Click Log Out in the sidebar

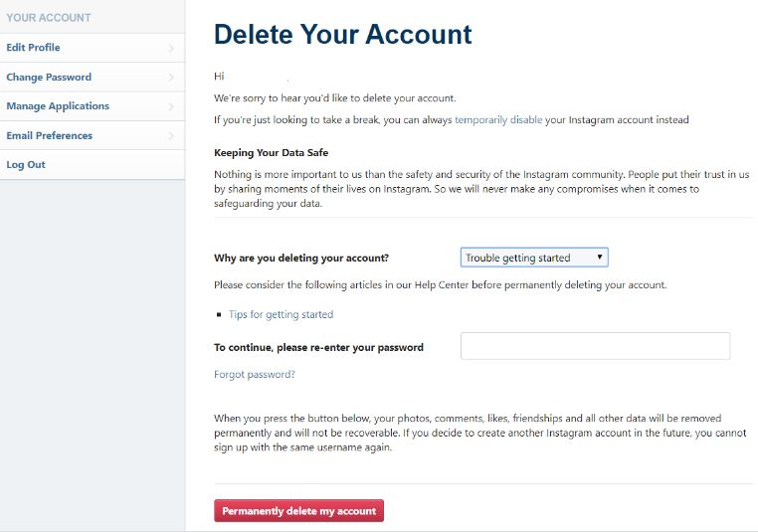pos(26,165)
